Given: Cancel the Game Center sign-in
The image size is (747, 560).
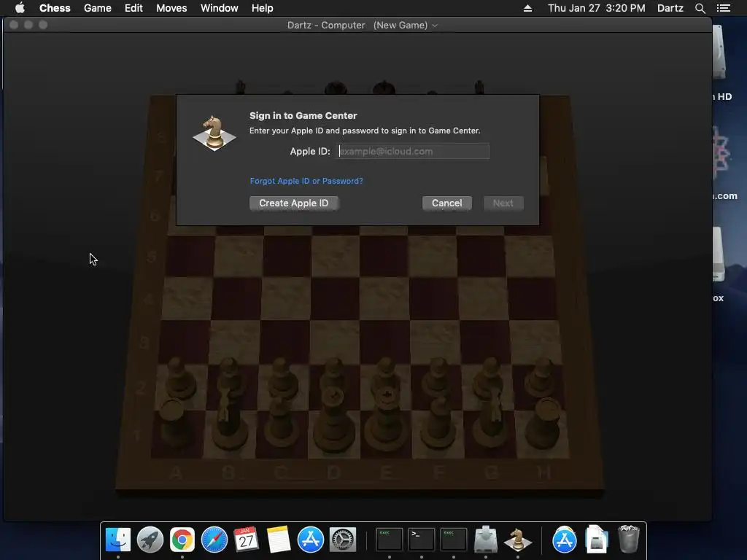Looking at the screenshot, I should click(447, 203).
